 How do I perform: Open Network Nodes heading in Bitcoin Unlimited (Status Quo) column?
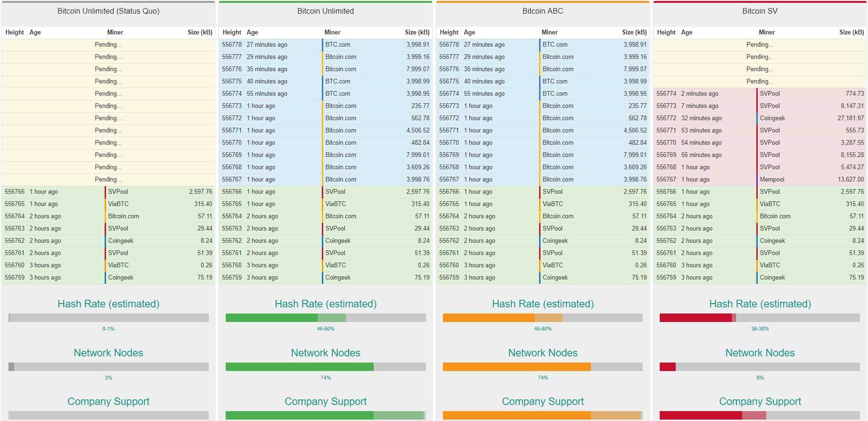pyautogui.click(x=108, y=353)
